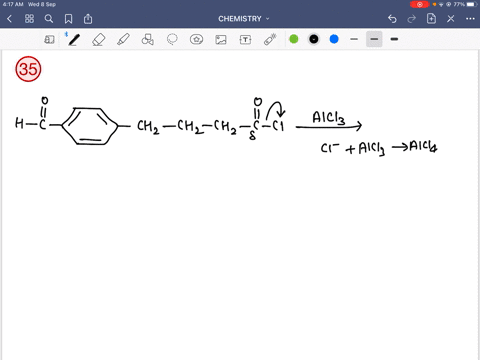Viewport: 480px width, 360px height.
Task: Close the editing toolbar with X
Action: tap(451, 19)
